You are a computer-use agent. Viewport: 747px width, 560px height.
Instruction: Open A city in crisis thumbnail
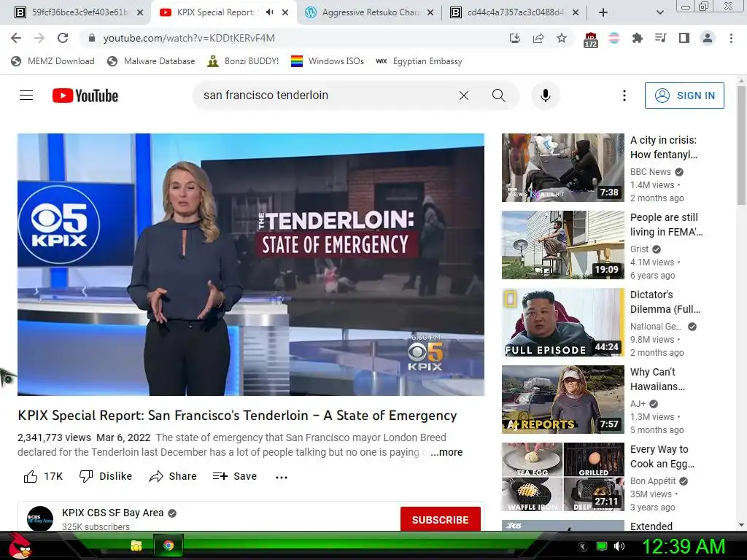(x=562, y=168)
